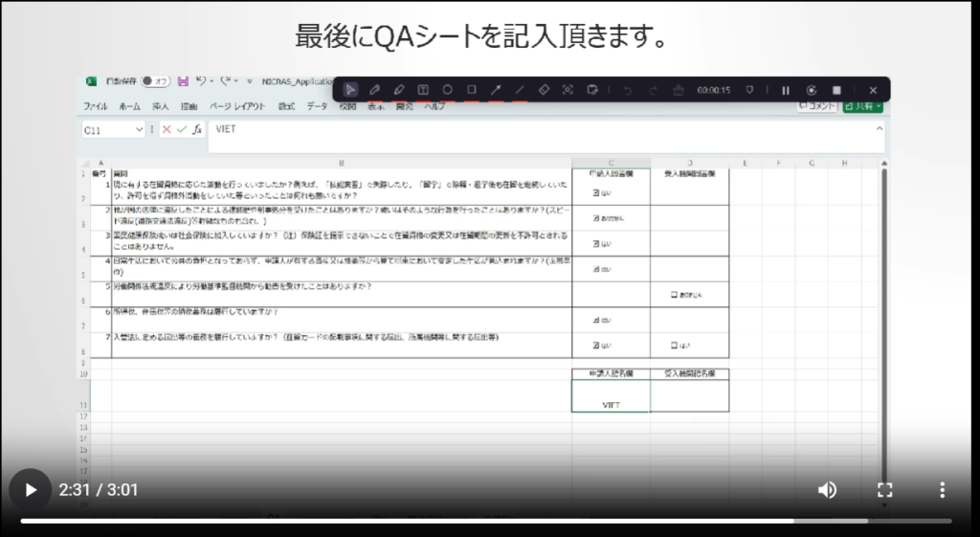The height and width of the screenshot is (537, 980).
Task: Play the video
Action: 30,490
